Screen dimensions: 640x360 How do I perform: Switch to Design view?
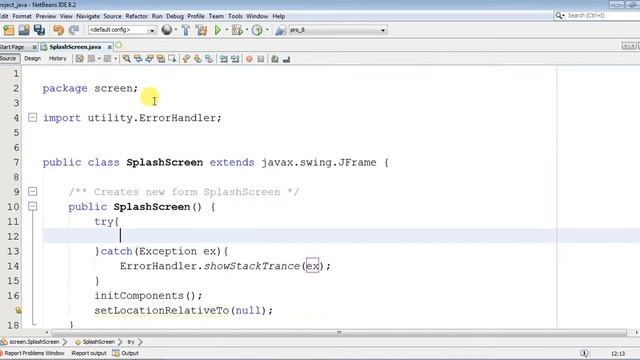pos(32,59)
